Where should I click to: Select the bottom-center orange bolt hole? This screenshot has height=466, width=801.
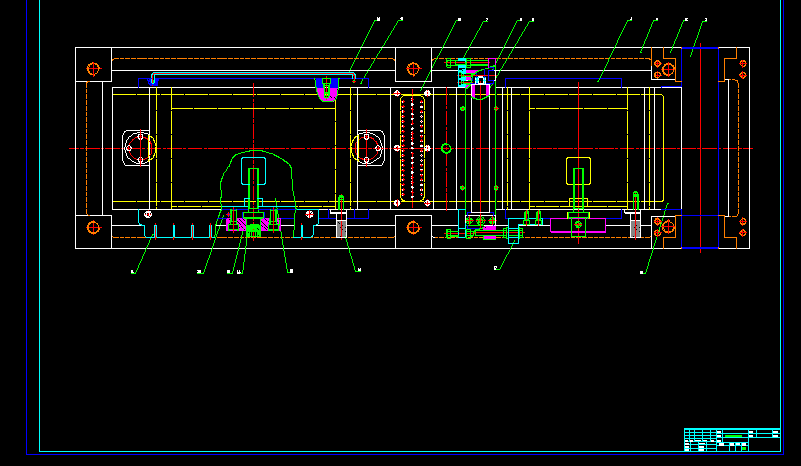(x=413, y=228)
